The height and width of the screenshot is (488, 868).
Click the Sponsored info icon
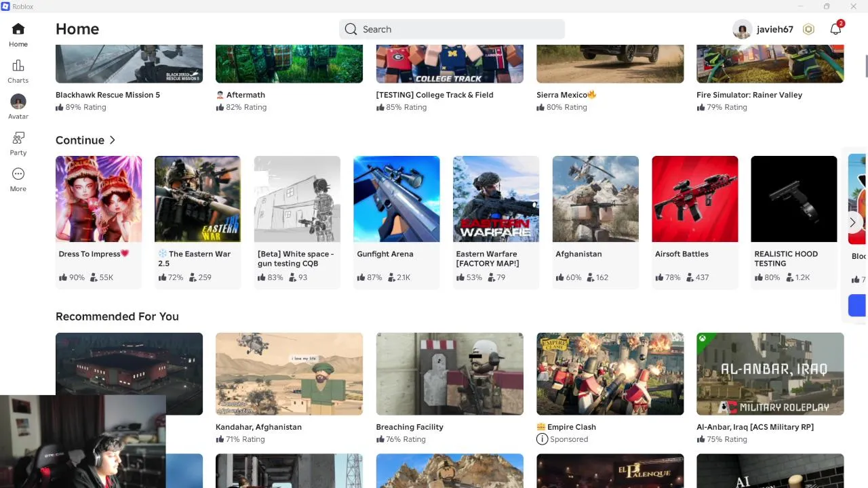pos(542,439)
